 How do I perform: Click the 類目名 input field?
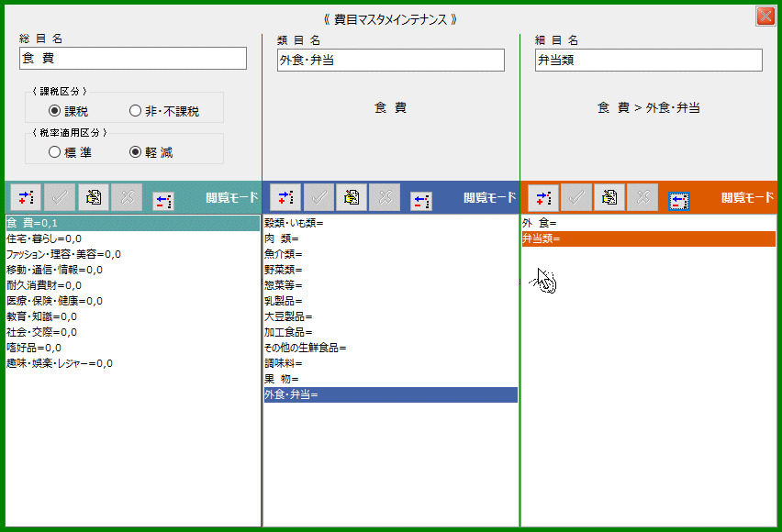391,60
